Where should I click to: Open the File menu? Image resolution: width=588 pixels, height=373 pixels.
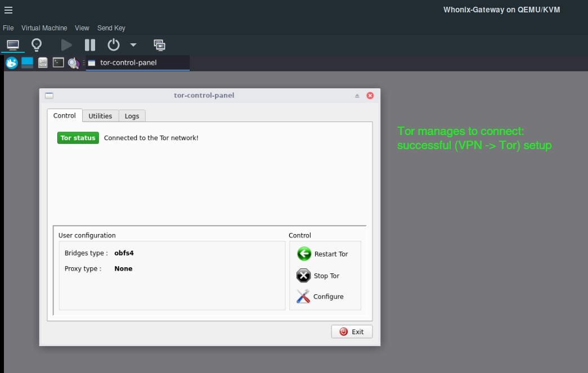click(x=8, y=28)
